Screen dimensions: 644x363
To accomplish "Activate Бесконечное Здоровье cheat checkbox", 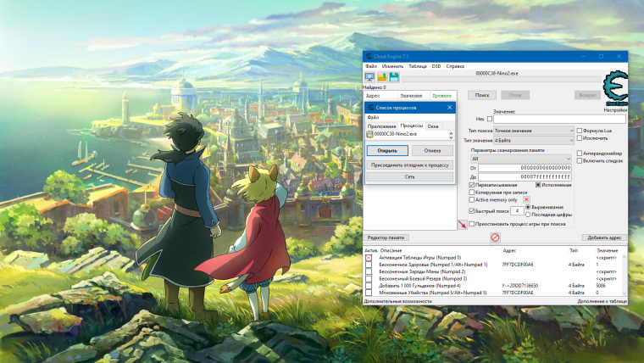I will (x=369, y=265).
